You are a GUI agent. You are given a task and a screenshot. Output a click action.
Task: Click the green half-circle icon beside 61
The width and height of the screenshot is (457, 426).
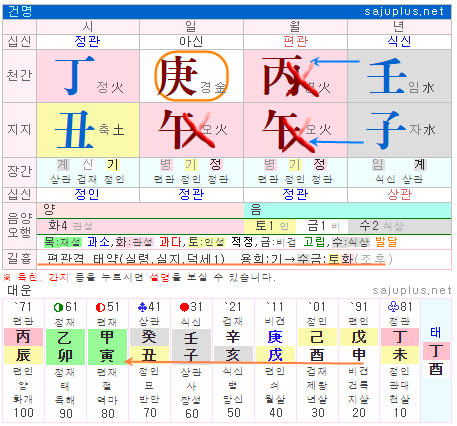tap(59, 307)
